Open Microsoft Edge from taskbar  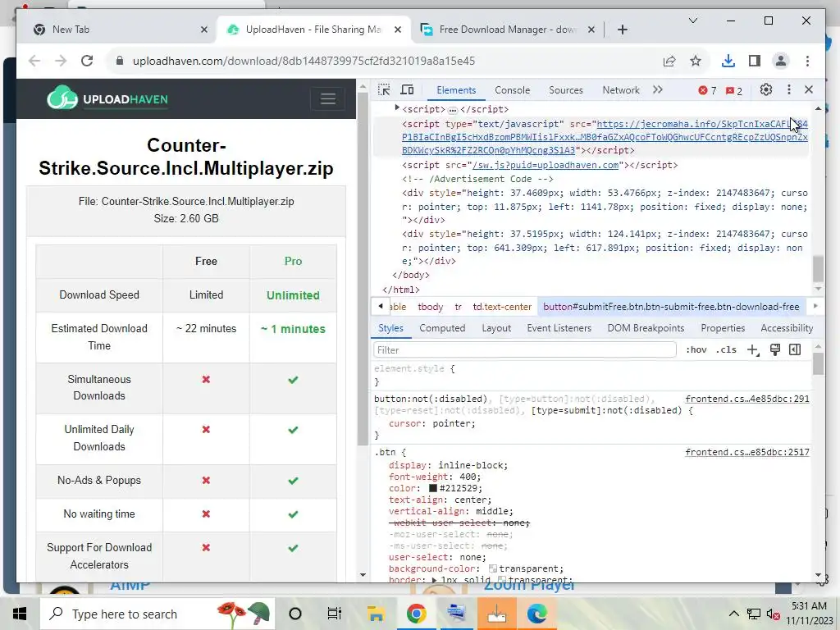pyautogui.click(x=536, y=614)
